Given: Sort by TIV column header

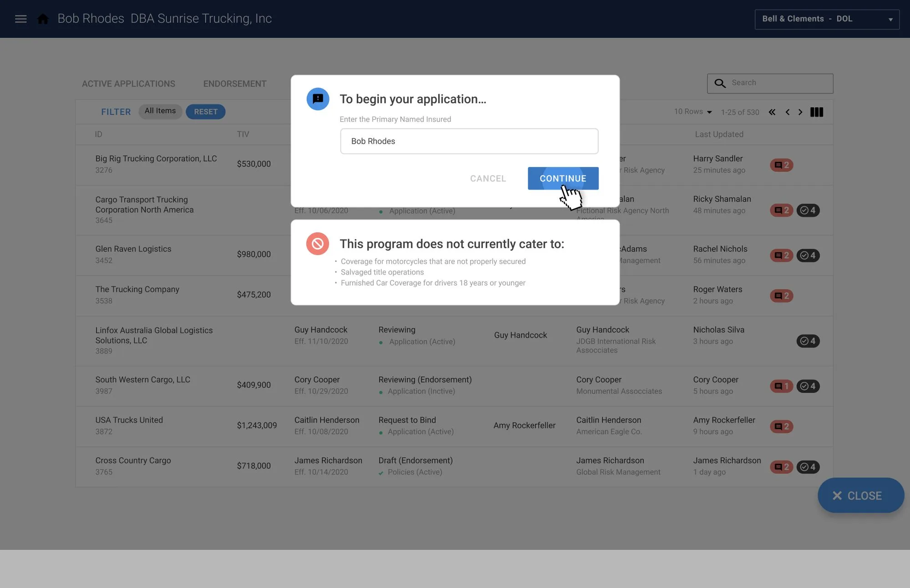Looking at the screenshot, I should tap(243, 134).
